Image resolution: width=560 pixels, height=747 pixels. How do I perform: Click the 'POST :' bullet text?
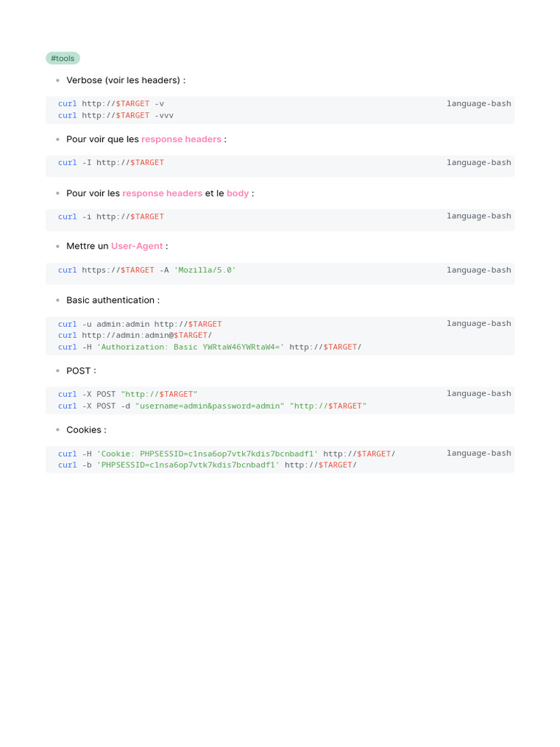click(81, 371)
